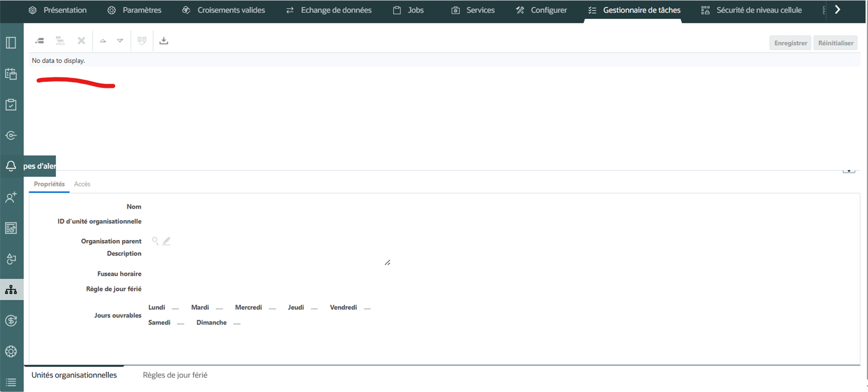Click the Organisation parent eraser icon
The width and height of the screenshot is (868, 392).
point(167,241)
